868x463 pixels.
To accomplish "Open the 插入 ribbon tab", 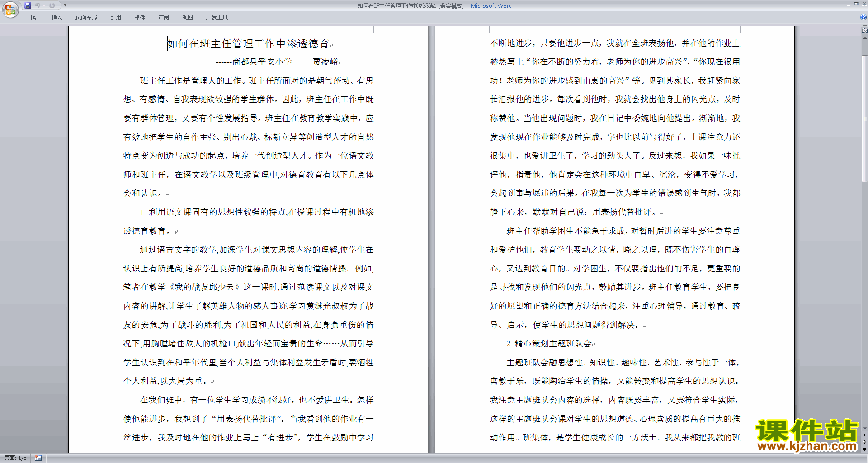I will click(57, 18).
